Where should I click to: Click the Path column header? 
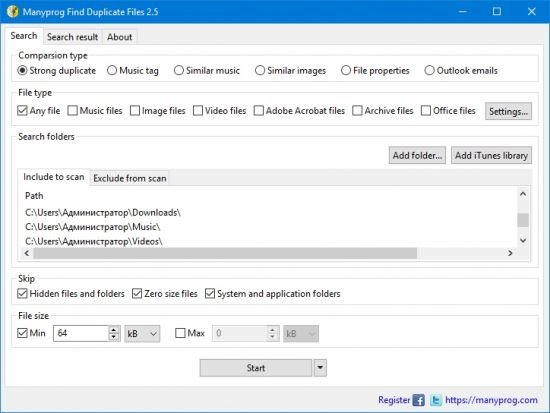(34, 195)
